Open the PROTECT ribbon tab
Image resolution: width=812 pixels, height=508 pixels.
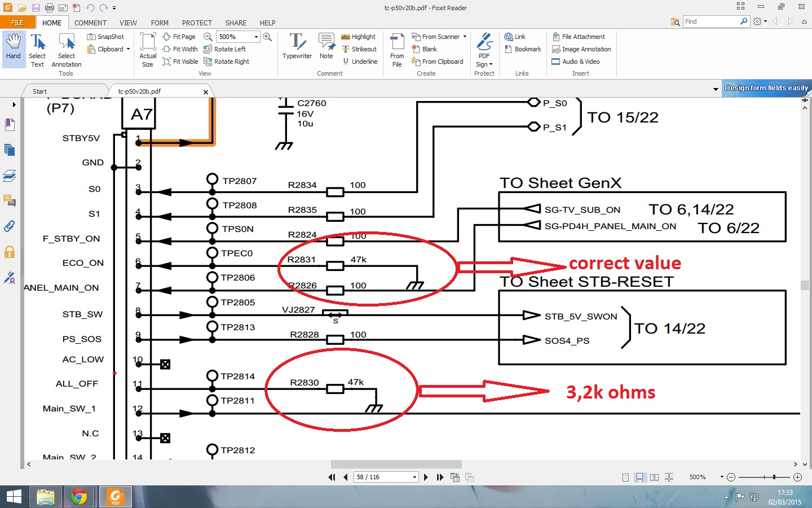click(197, 23)
